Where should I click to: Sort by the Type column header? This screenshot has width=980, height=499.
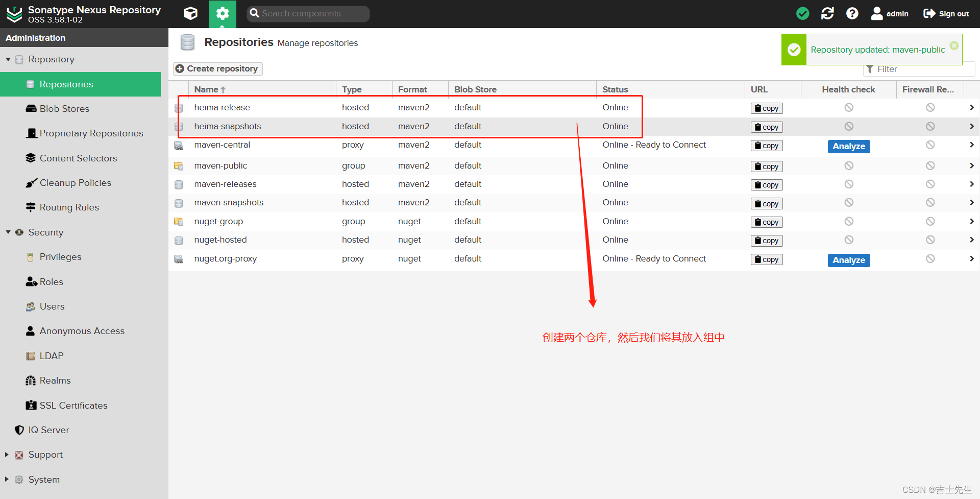(x=364, y=89)
